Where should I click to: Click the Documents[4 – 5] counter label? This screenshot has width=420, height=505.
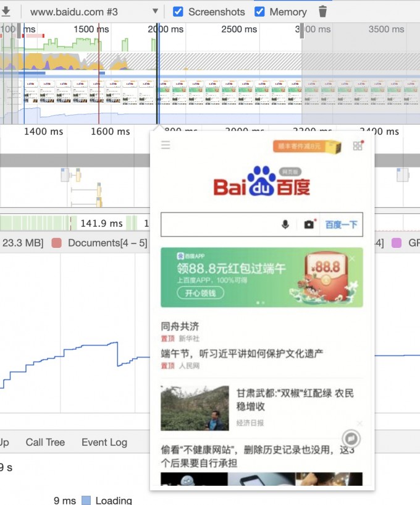tap(107, 243)
